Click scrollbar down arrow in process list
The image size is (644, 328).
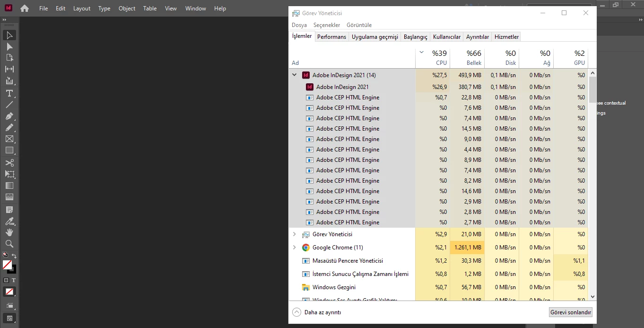click(x=592, y=296)
